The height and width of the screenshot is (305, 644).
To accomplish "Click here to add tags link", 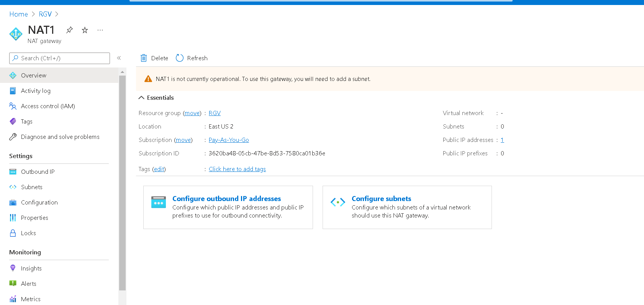I will (x=237, y=169).
